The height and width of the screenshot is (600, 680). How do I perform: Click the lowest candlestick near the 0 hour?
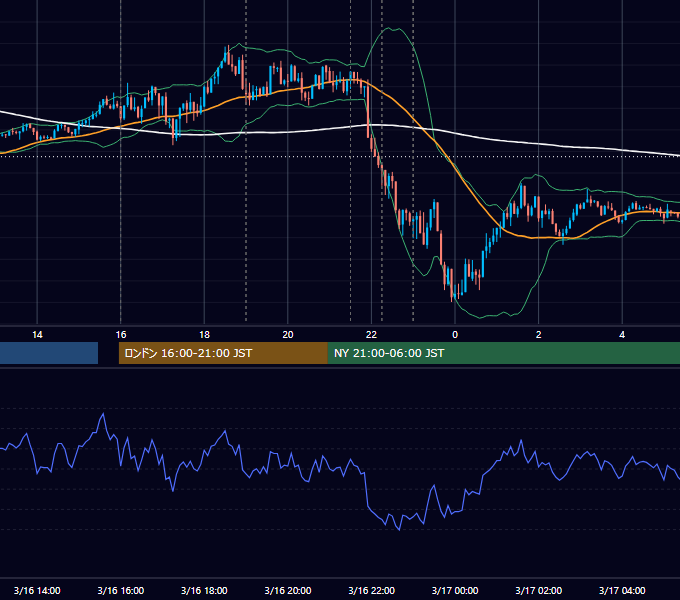[452, 285]
